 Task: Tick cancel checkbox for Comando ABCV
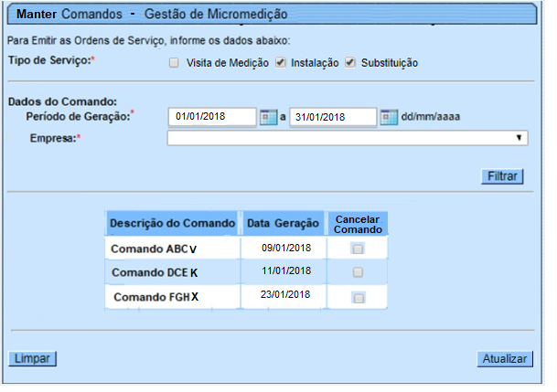(358, 249)
